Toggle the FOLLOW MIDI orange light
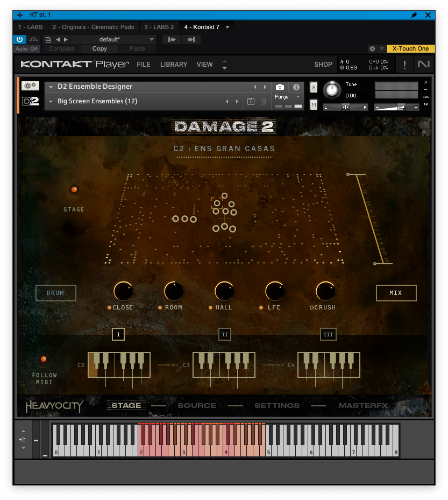This screenshot has width=448, height=500. 44,359
